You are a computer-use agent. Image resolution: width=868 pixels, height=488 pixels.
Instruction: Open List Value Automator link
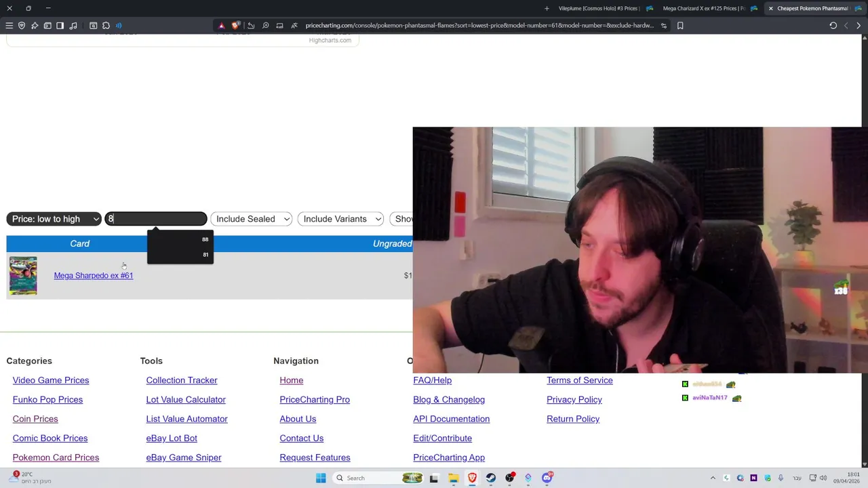click(186, 419)
